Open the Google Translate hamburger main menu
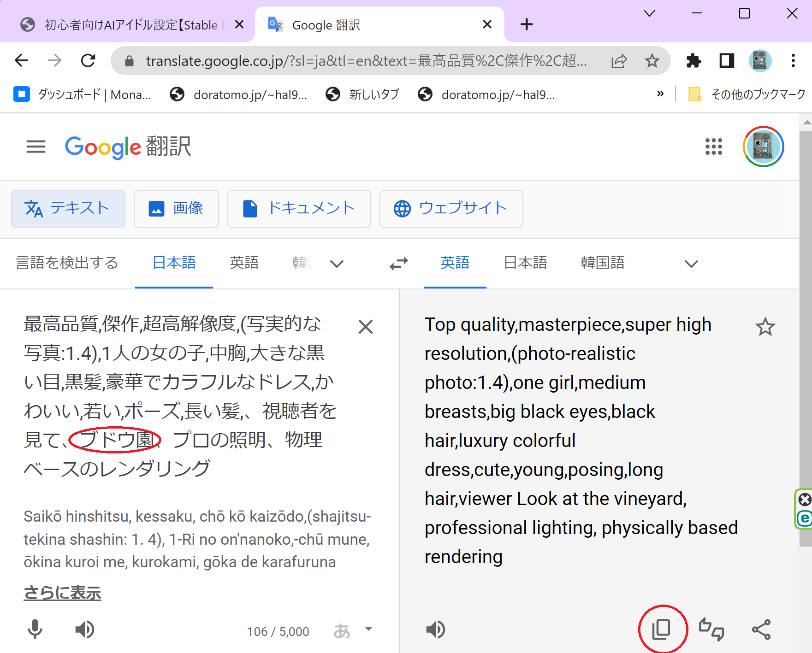The image size is (812, 653). click(36, 147)
